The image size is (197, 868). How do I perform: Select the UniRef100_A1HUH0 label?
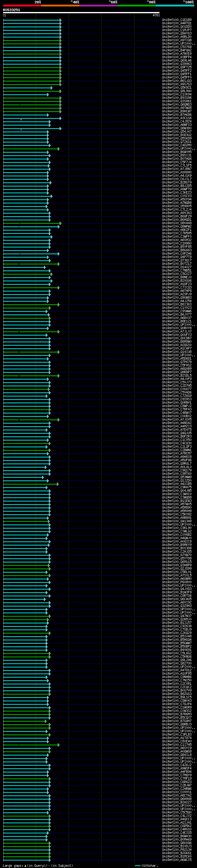pyautogui.click(x=177, y=172)
